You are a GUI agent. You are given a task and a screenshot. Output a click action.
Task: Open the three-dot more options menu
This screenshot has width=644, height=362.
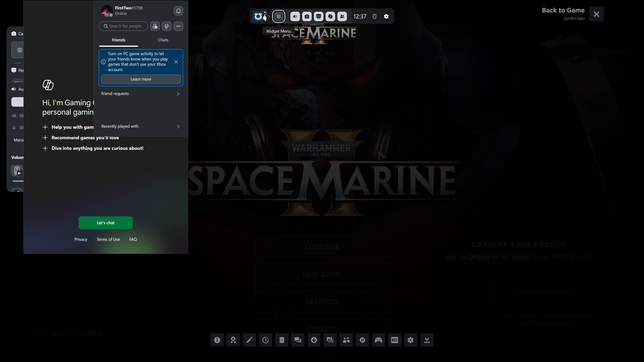178,26
